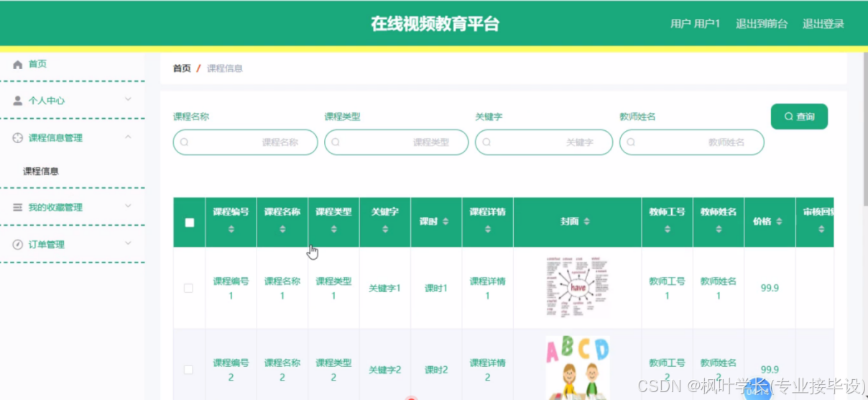Click search icon in 课程类型 field

coord(335,142)
